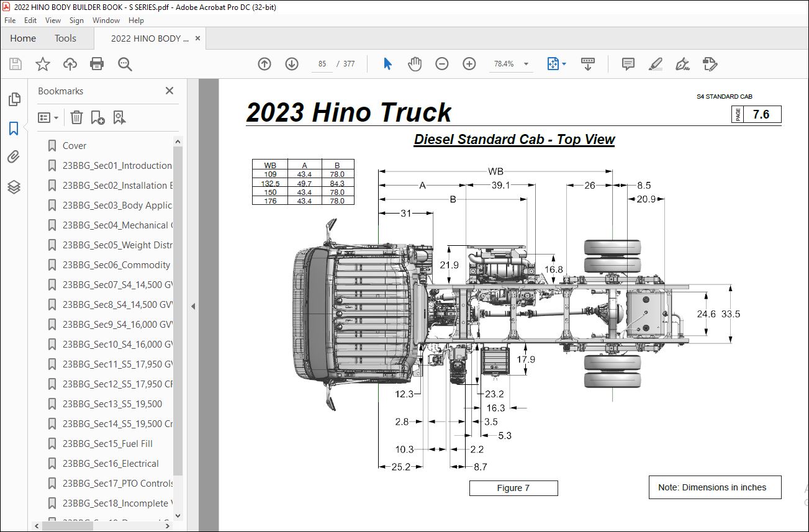Toggle the scrolling page display icon
This screenshot has width=809, height=532.
click(x=587, y=64)
